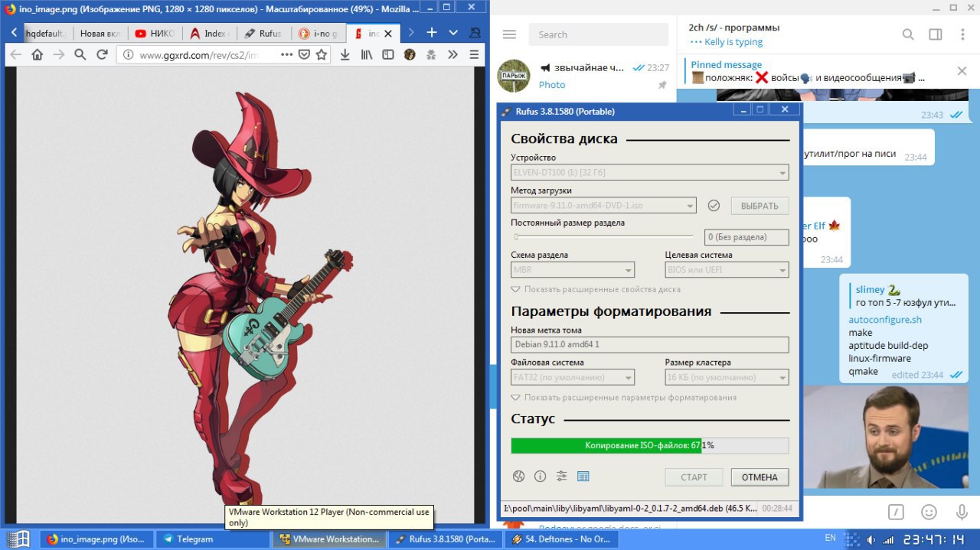The height and width of the screenshot is (550, 980).
Task: Show Rufus log window icon
Action: pos(583,477)
